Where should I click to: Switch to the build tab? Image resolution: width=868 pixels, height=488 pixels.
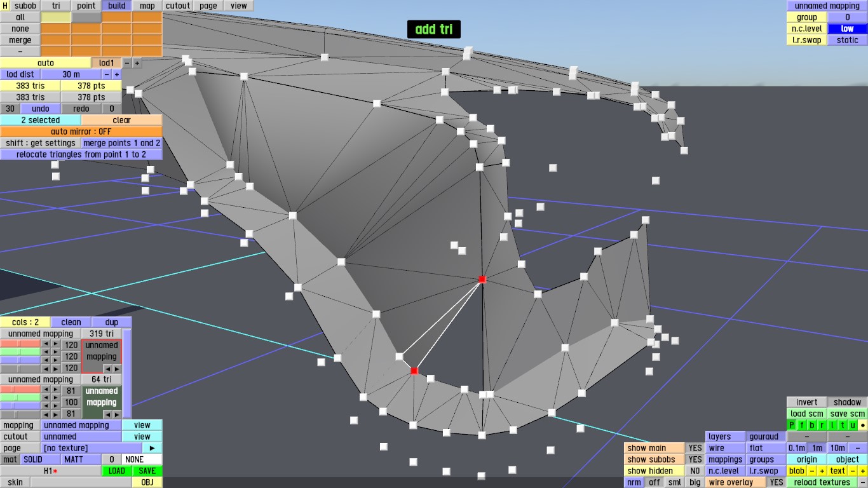[117, 6]
